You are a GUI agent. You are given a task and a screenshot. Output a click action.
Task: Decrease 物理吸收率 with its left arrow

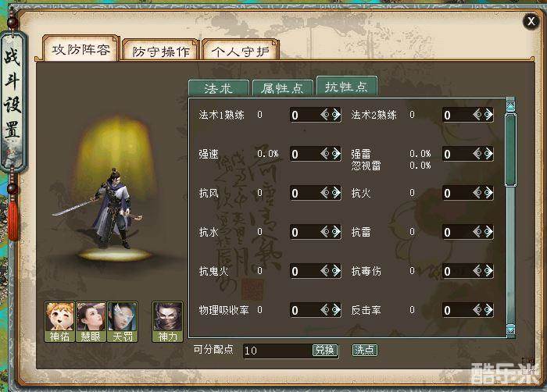[325, 310]
